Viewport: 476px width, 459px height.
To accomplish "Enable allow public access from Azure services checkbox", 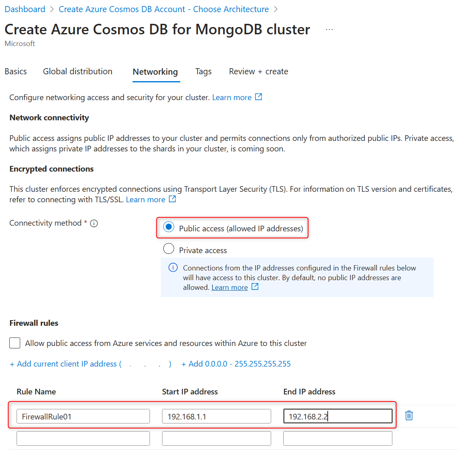I will [x=15, y=343].
